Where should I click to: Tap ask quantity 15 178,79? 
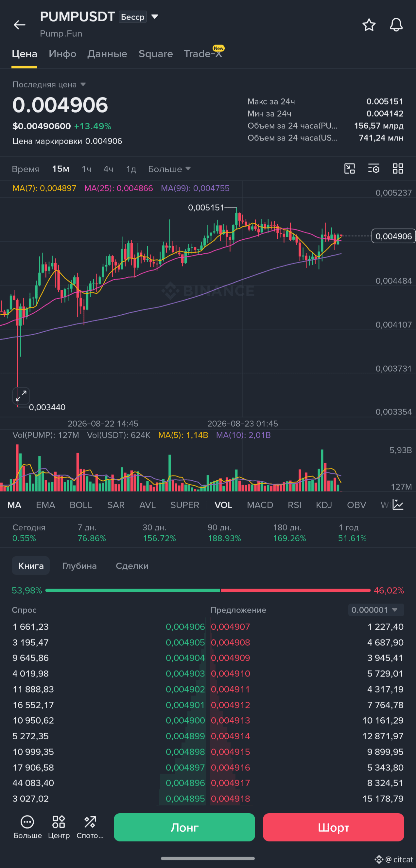coord(383,799)
